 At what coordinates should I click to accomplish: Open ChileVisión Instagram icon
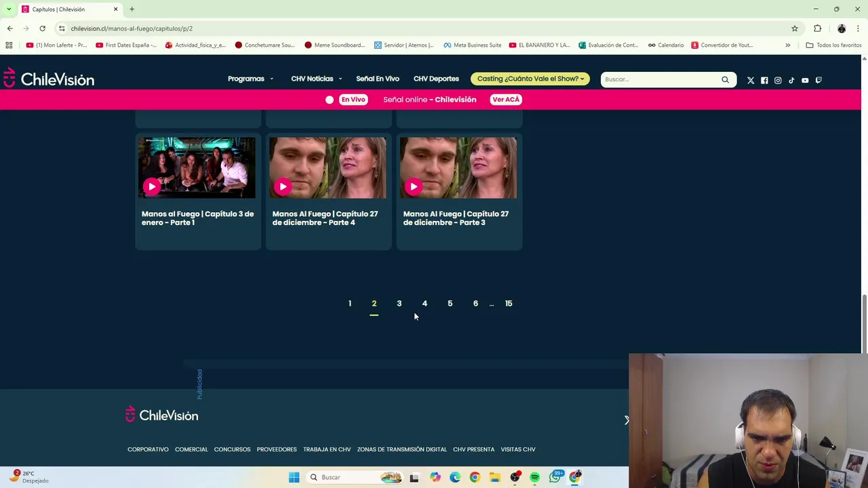(778, 80)
